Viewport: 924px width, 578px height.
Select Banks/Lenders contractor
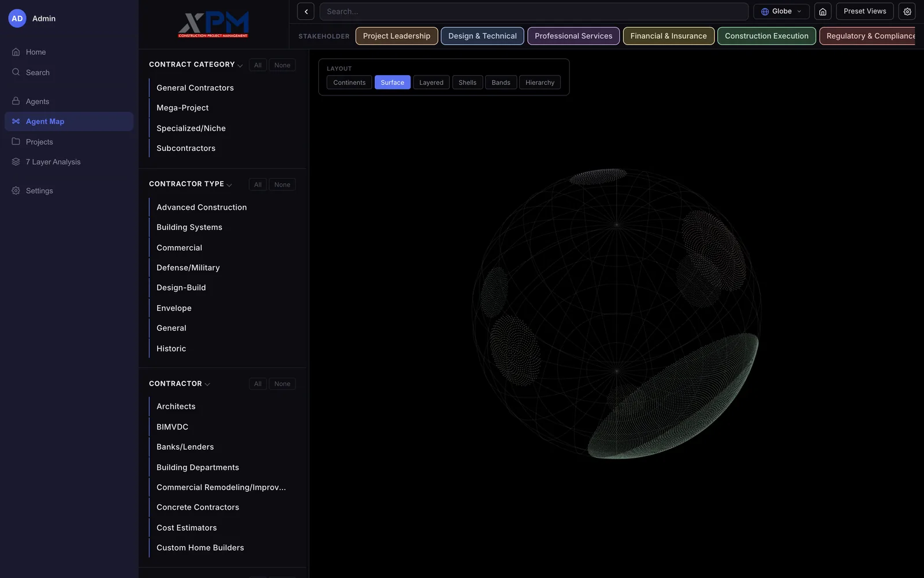tap(222, 447)
